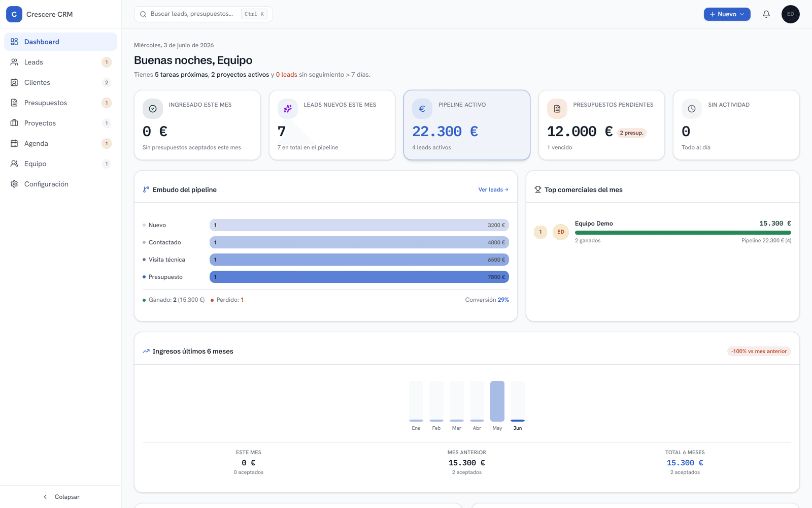Select the Jun bar in revenue chart

click(518, 401)
